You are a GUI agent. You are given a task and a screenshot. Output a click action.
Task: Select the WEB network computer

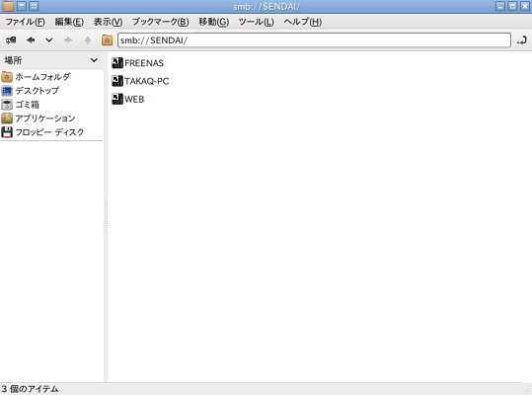click(x=128, y=99)
